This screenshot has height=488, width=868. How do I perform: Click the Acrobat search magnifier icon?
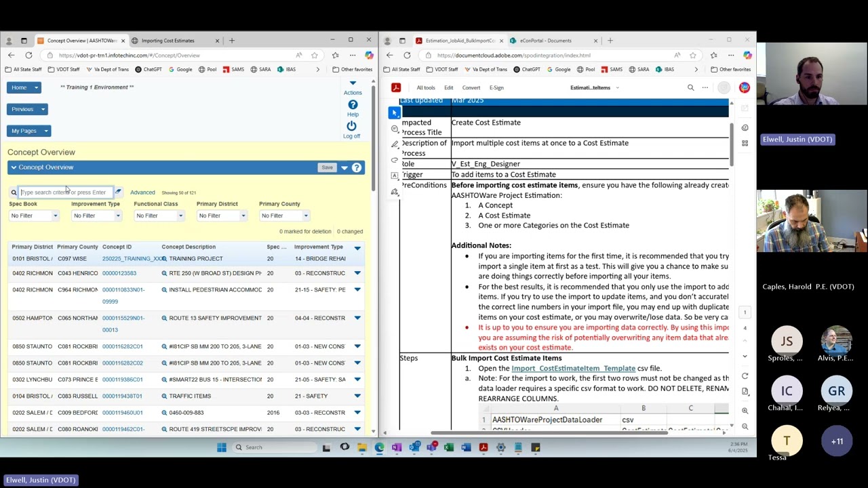pos(690,87)
